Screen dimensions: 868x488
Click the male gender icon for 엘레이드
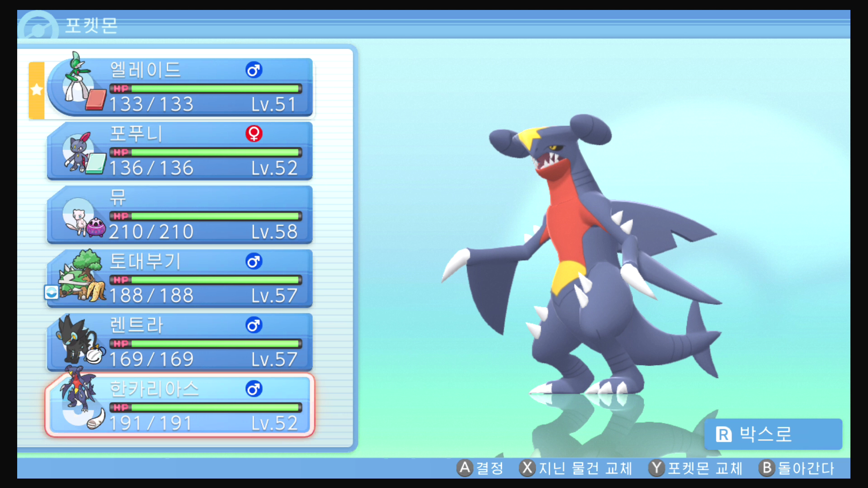point(254,70)
